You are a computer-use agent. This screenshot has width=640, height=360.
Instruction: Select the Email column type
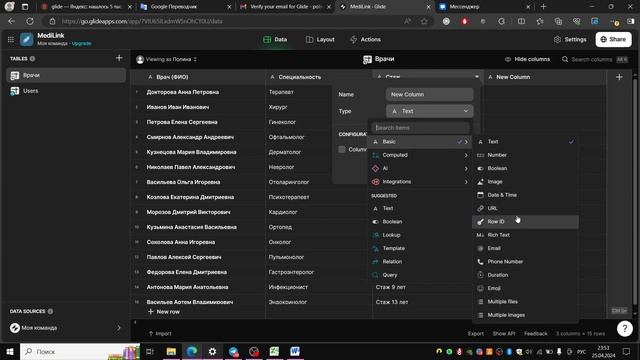coord(525,248)
